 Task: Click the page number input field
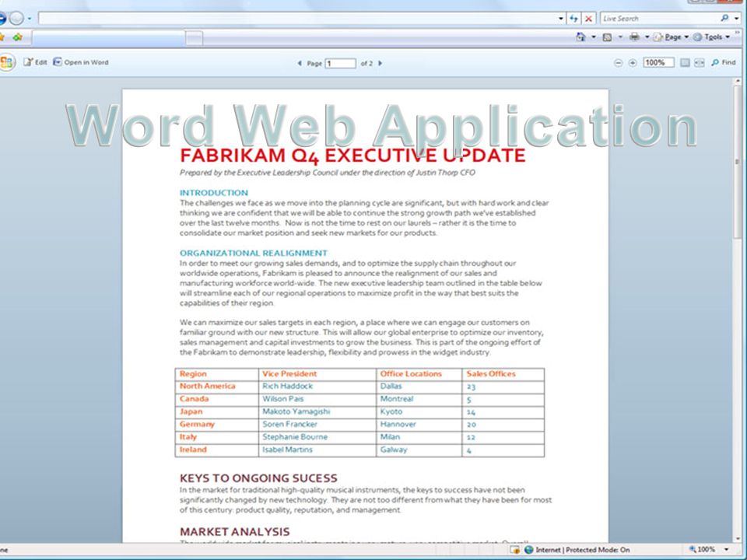(340, 63)
